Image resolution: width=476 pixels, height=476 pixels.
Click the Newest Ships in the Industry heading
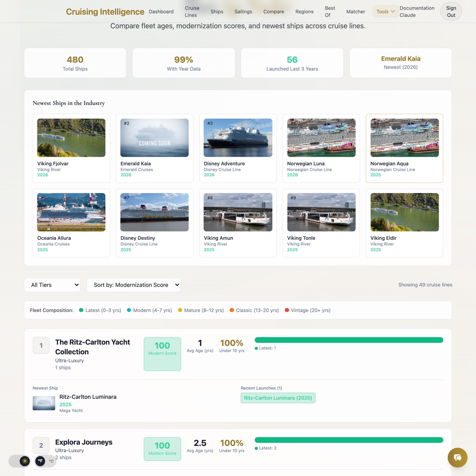click(69, 103)
